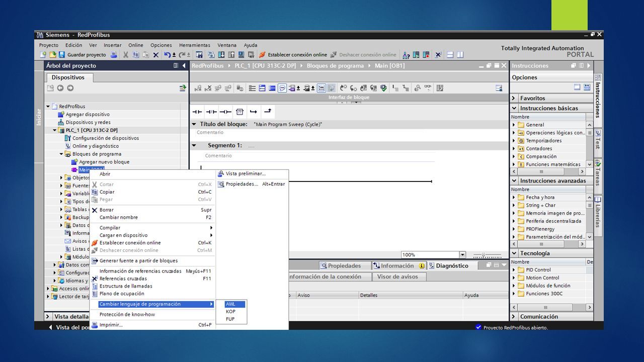
Task: Click the Agregar dispositivo icon
Action: [x=61, y=114]
